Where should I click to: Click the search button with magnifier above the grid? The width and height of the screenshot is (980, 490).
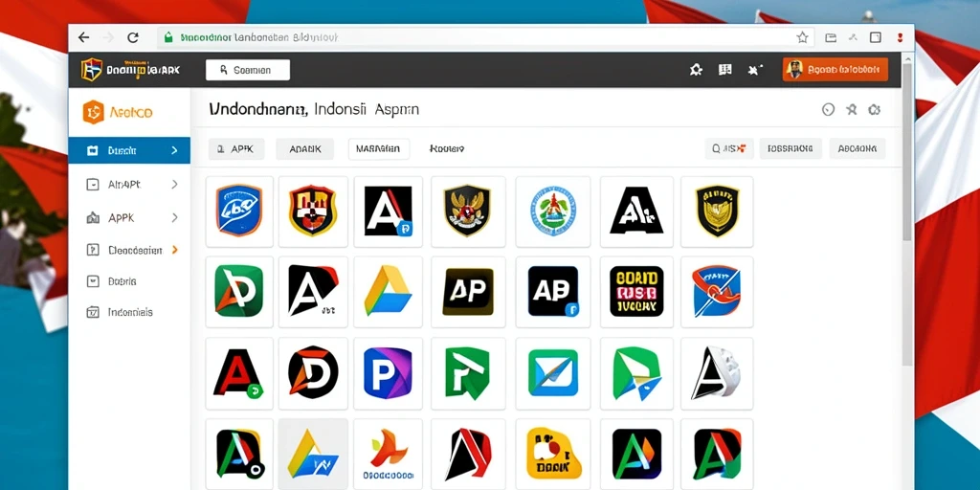(x=728, y=148)
